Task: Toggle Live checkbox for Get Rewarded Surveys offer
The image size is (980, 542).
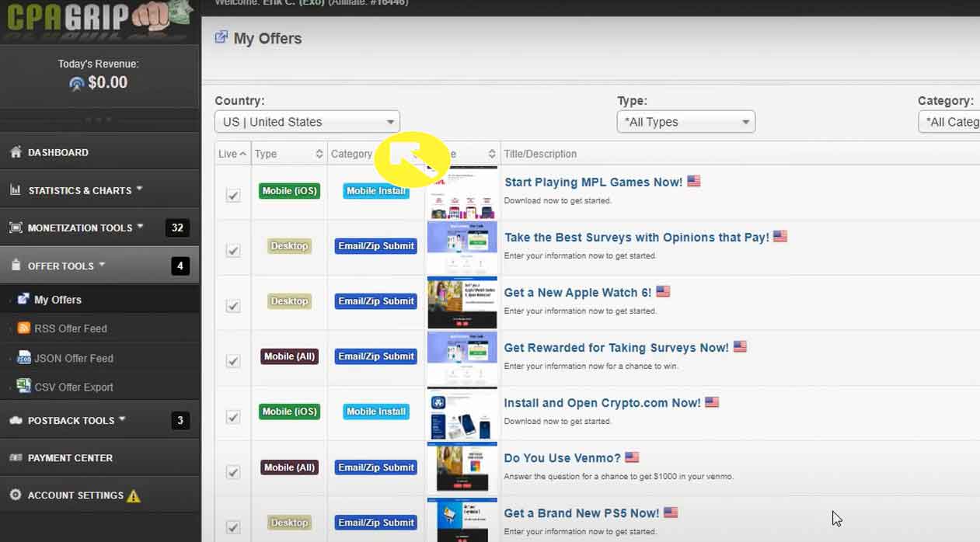Action: coord(233,360)
